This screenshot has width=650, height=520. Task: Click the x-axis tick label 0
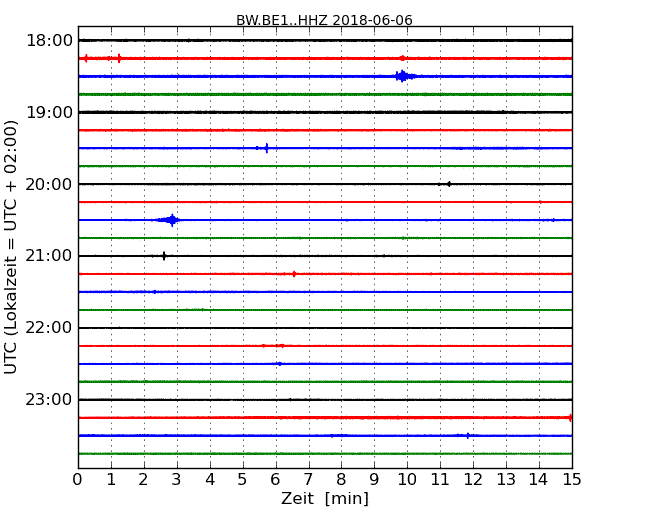point(78,479)
